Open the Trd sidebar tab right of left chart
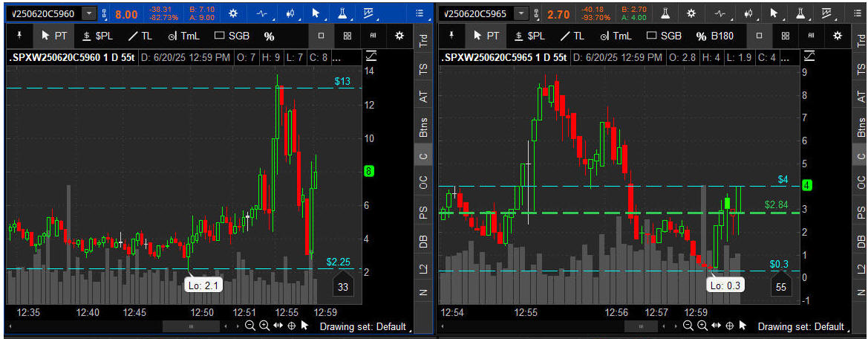 tap(423, 41)
